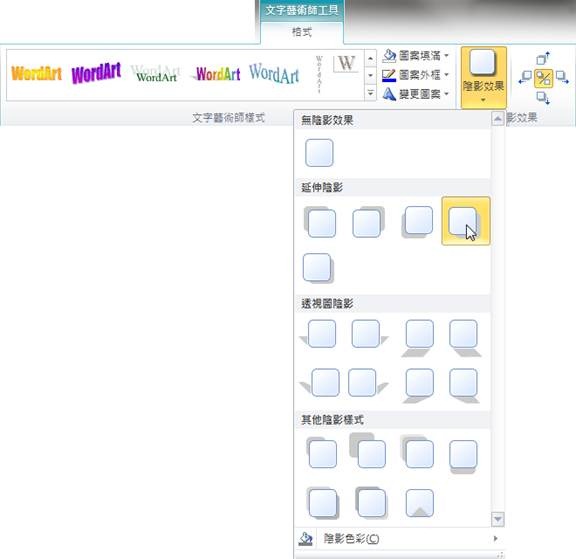This screenshot has height=559, width=576.
Task: Apply third 其他陰影樣式 style in bottom row
Action: [x=420, y=502]
